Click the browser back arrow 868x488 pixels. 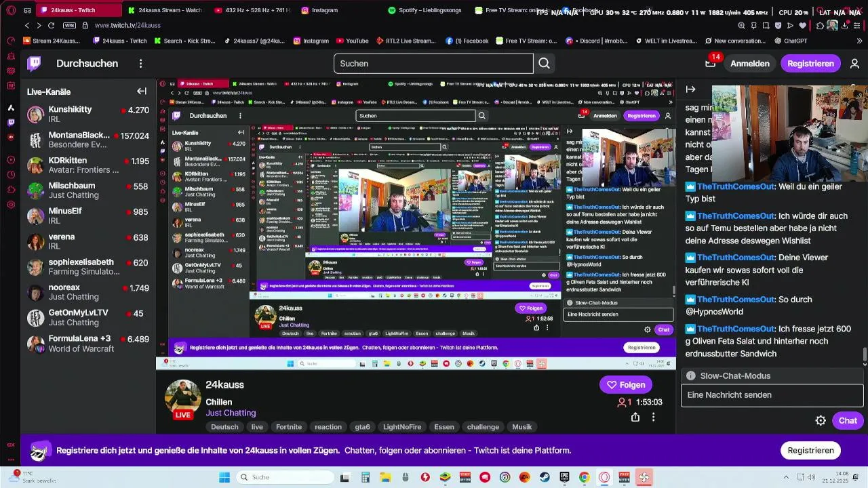27,25
